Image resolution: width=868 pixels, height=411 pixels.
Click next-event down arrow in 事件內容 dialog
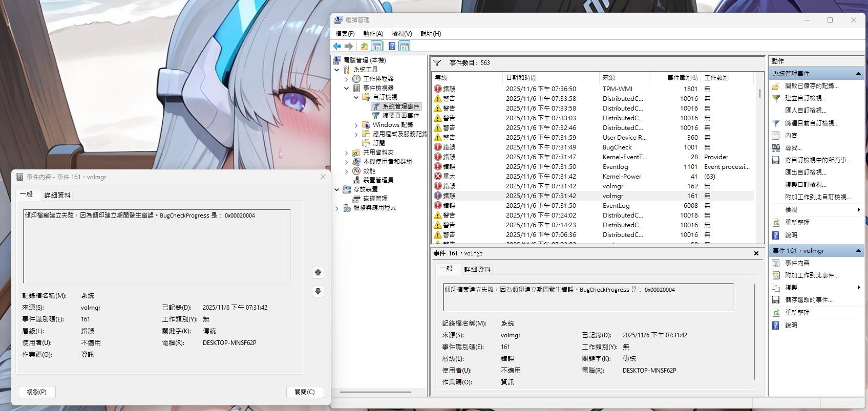point(318,291)
